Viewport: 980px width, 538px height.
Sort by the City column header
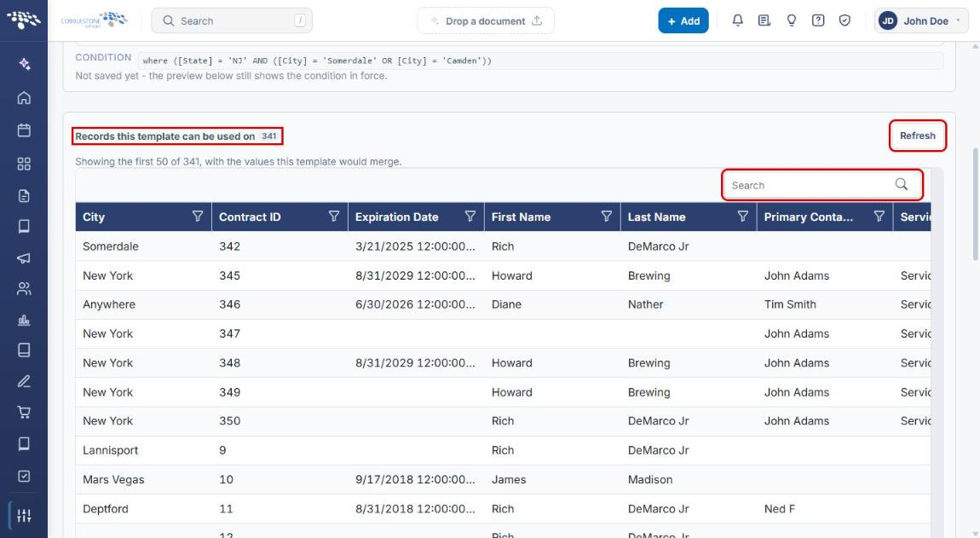click(x=94, y=217)
